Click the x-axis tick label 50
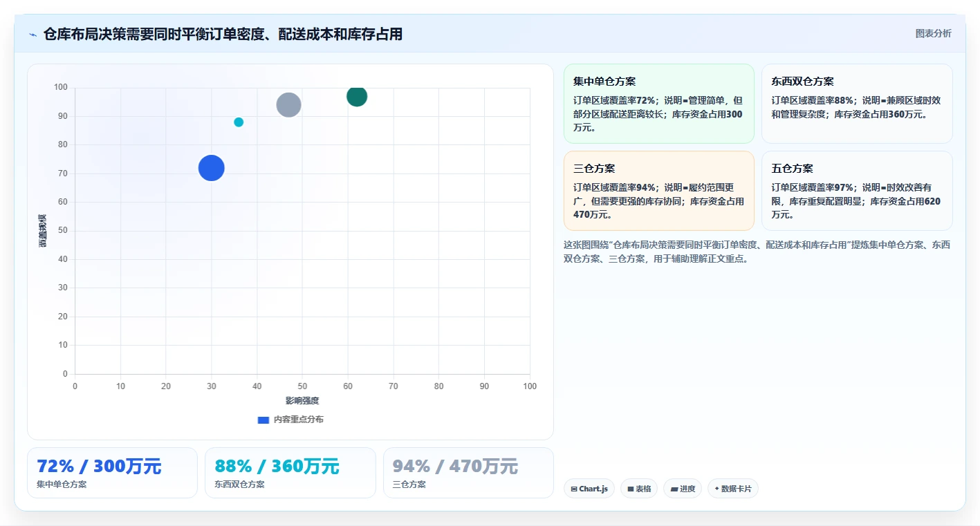Viewport: 980px width, 526px height. coord(302,386)
